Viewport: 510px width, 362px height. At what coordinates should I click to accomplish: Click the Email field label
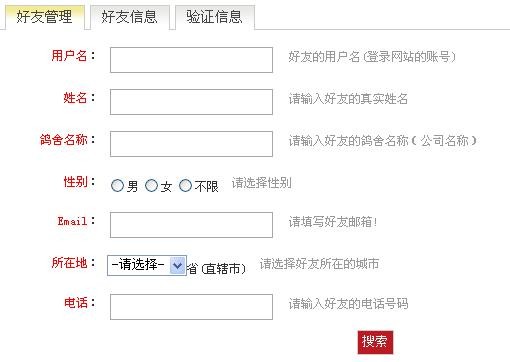coord(76,221)
